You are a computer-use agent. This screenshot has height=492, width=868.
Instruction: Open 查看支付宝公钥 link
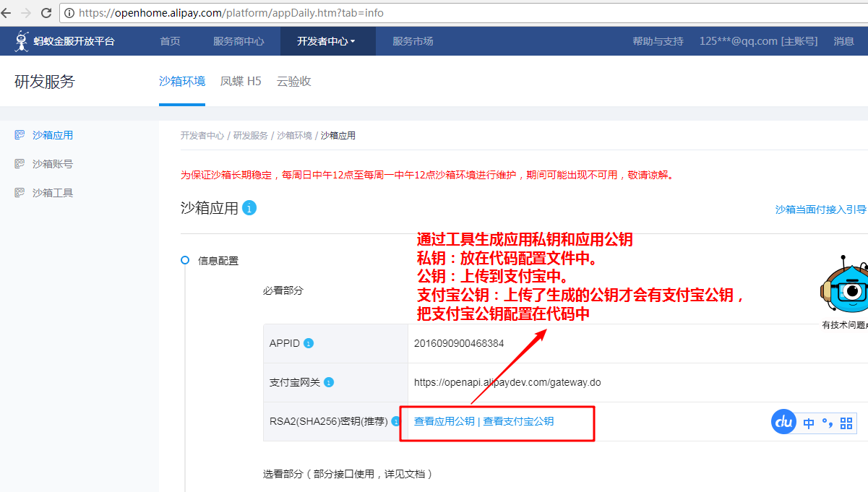tap(518, 421)
